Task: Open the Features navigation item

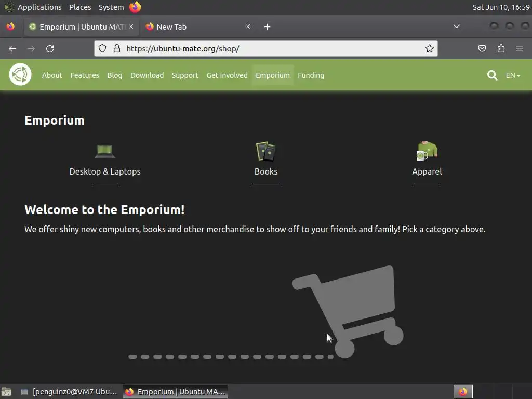Action: pyautogui.click(x=85, y=75)
